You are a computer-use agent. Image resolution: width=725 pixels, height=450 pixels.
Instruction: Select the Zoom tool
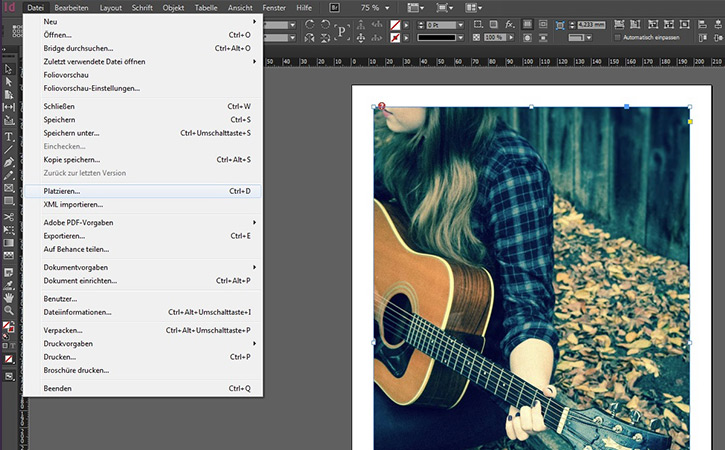click(x=8, y=310)
